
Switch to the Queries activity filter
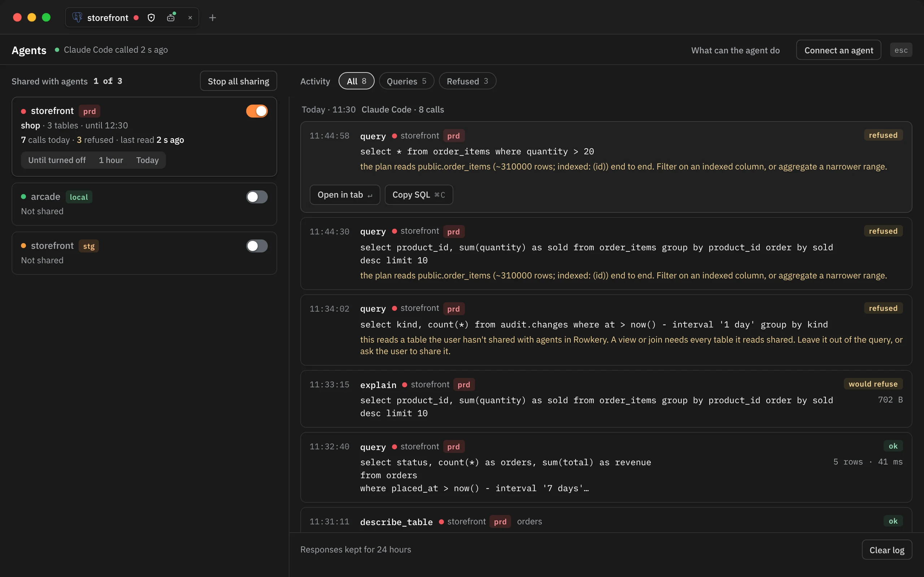[406, 81]
